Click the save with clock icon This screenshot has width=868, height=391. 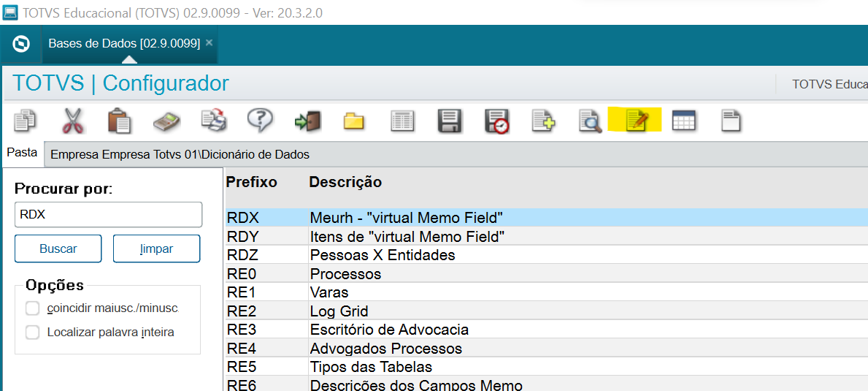pyautogui.click(x=497, y=121)
